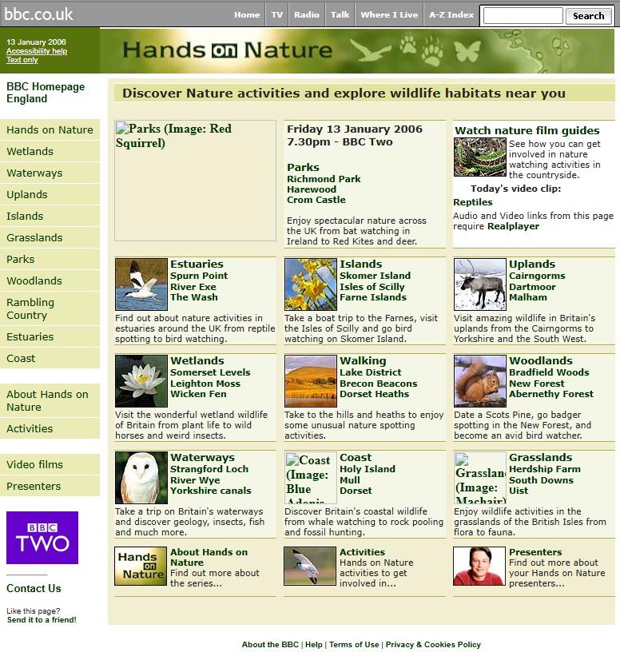Open the Accessibility help link
Screen dimensions: 620x672
[37, 51]
